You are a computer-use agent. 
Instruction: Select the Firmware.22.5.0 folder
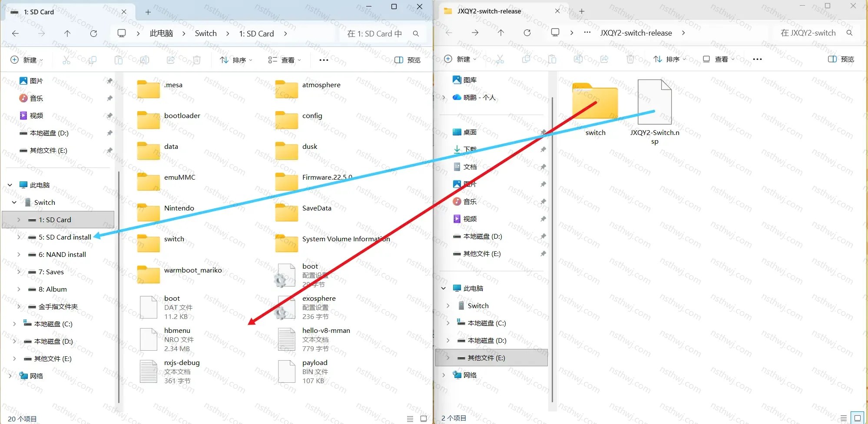tap(314, 181)
